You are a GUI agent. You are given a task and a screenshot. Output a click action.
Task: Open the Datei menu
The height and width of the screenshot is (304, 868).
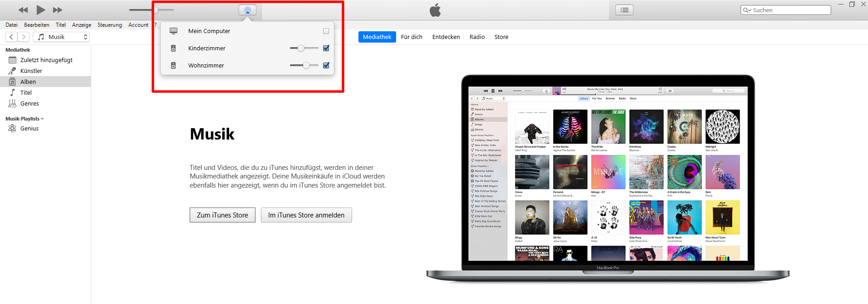11,25
